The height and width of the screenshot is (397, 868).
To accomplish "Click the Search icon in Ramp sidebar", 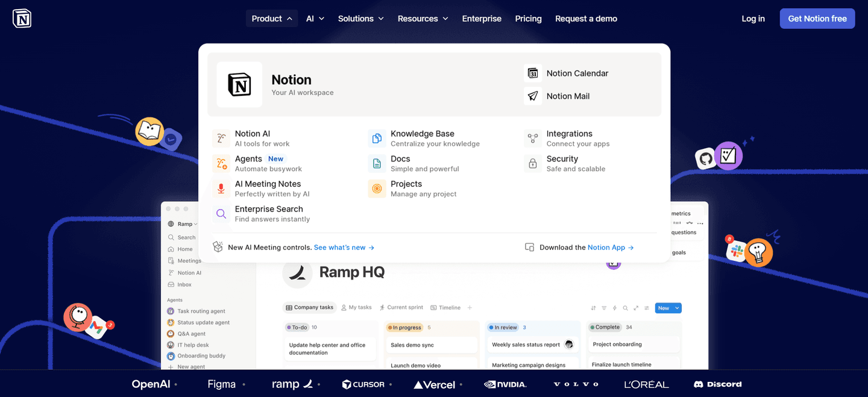I will pos(171,237).
